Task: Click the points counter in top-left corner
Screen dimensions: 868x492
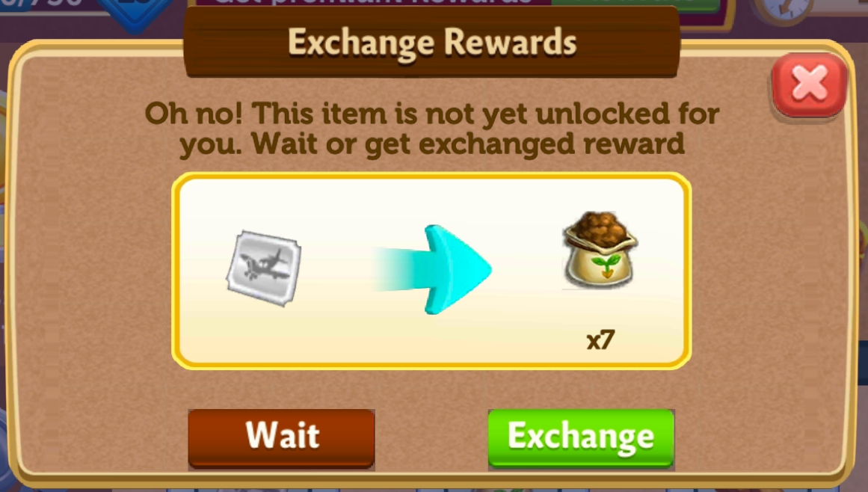Action: coord(42,5)
